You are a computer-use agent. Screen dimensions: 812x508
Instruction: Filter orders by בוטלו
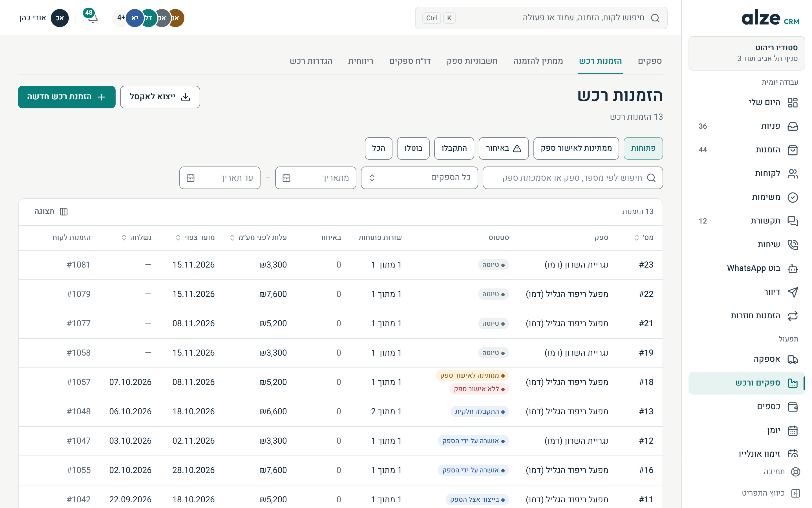(413, 148)
